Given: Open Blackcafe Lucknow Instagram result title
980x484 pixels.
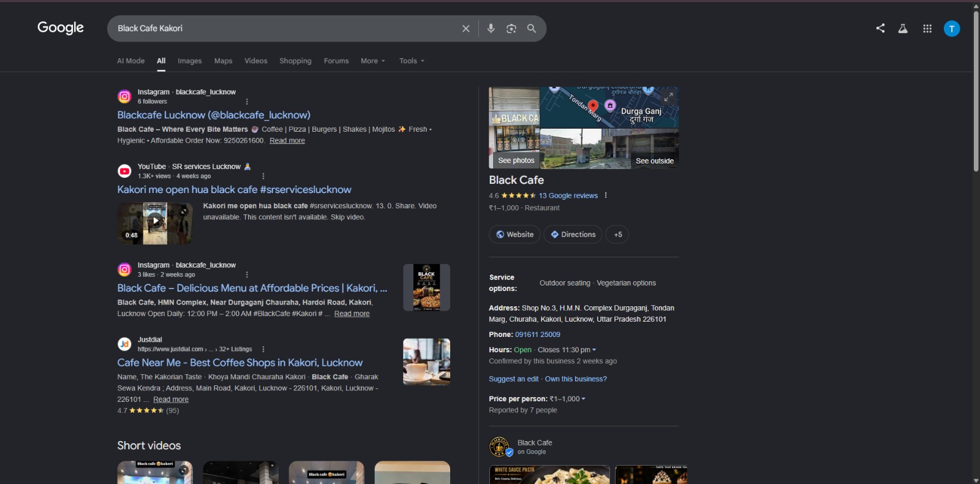Looking at the screenshot, I should click(x=214, y=115).
